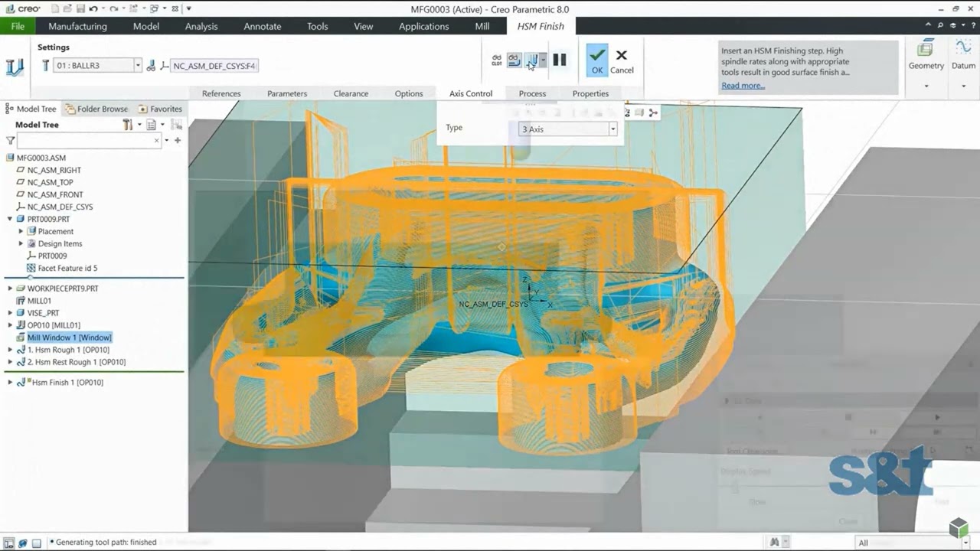980x551 pixels.
Task: Switch to the Favorites tab
Action: click(x=159, y=109)
